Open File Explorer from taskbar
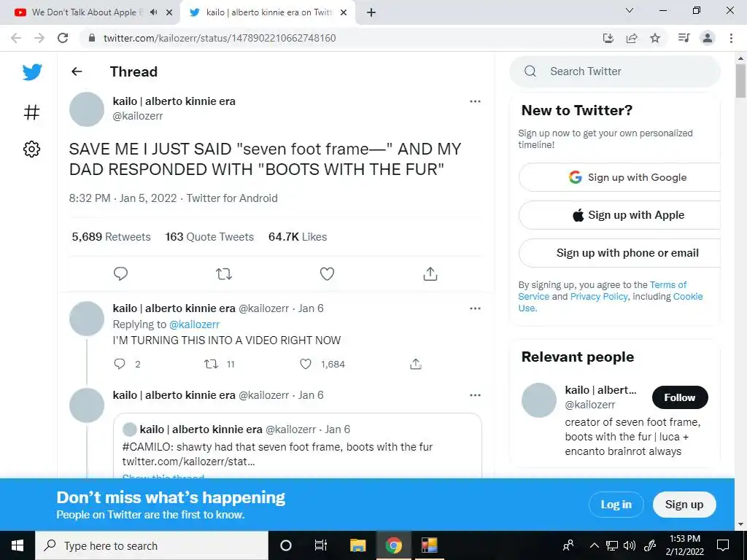Screen dimensions: 747x560 tap(357, 545)
